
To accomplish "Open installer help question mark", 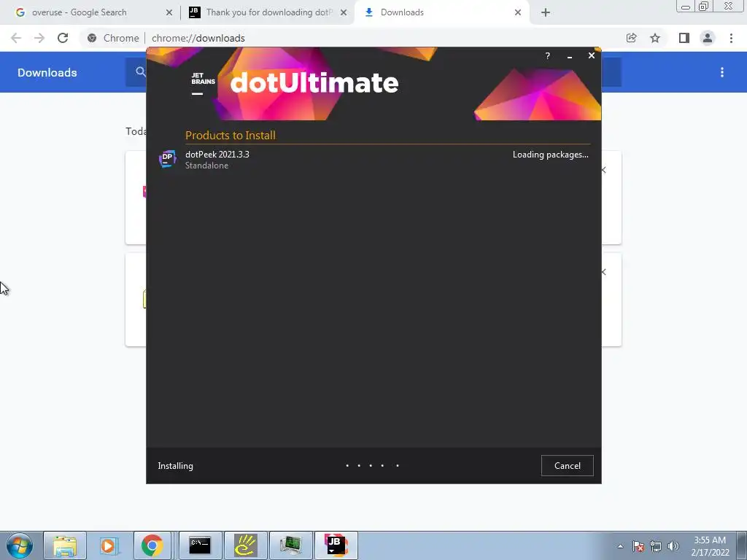I will pyautogui.click(x=547, y=55).
